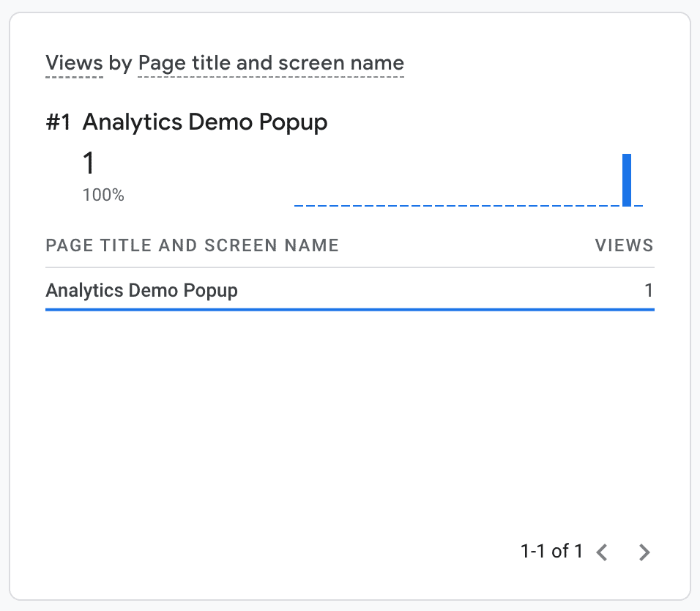This screenshot has width=700, height=611.
Task: Click the large metric value "1"
Action: tap(89, 163)
